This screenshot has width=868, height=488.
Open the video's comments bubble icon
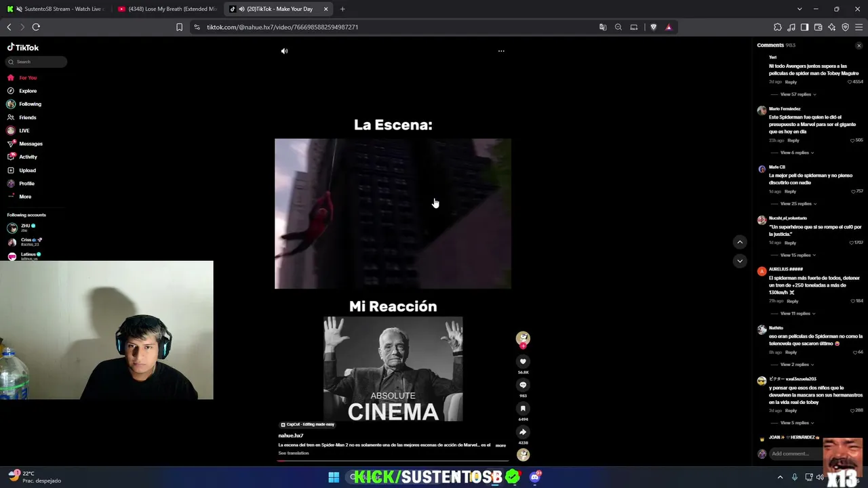tap(523, 385)
